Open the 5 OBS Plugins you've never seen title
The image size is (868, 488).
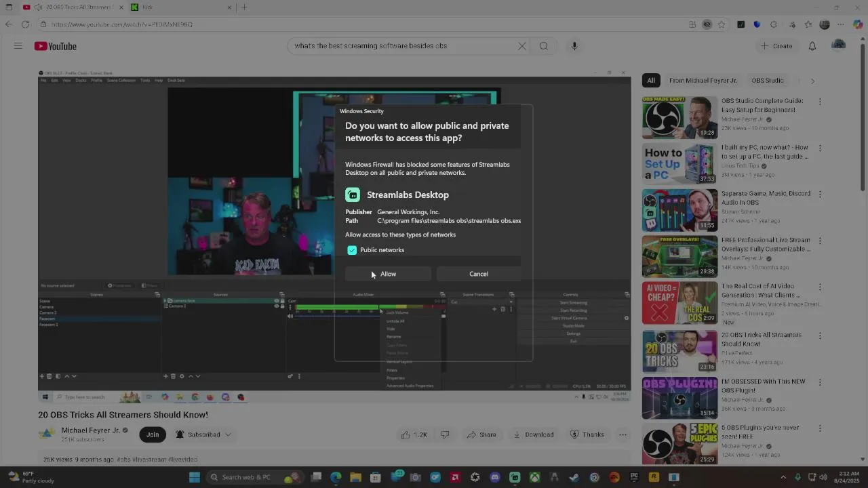760,432
